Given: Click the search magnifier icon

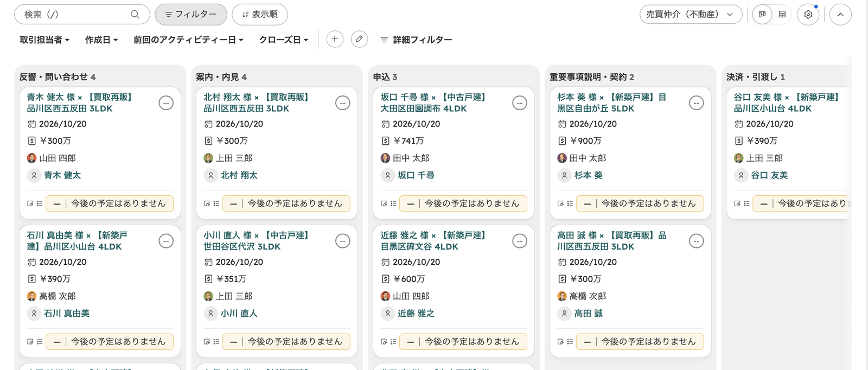Looking at the screenshot, I should click(x=135, y=15).
